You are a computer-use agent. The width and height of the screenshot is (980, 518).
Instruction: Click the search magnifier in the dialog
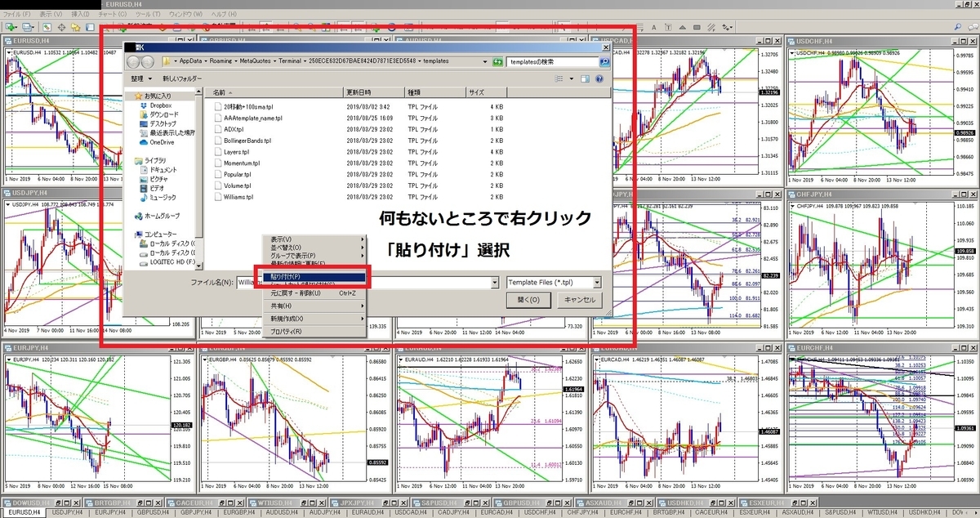604,61
